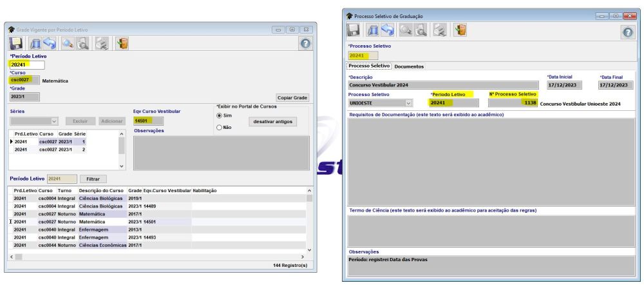Open the Séries dropdown
644x285 pixels.
pos(54,121)
